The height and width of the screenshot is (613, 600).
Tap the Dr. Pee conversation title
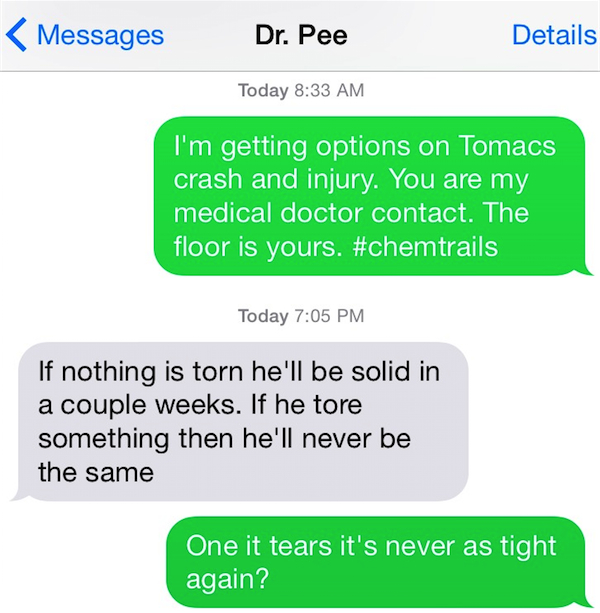point(299,35)
